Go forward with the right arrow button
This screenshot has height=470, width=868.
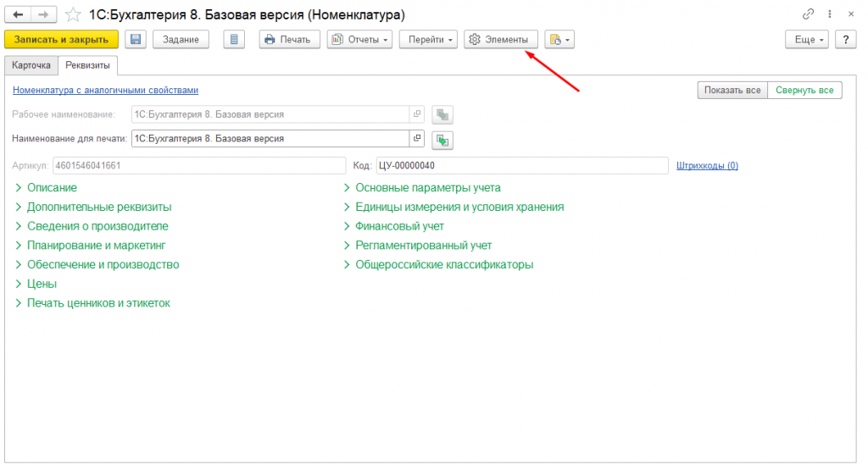click(44, 15)
